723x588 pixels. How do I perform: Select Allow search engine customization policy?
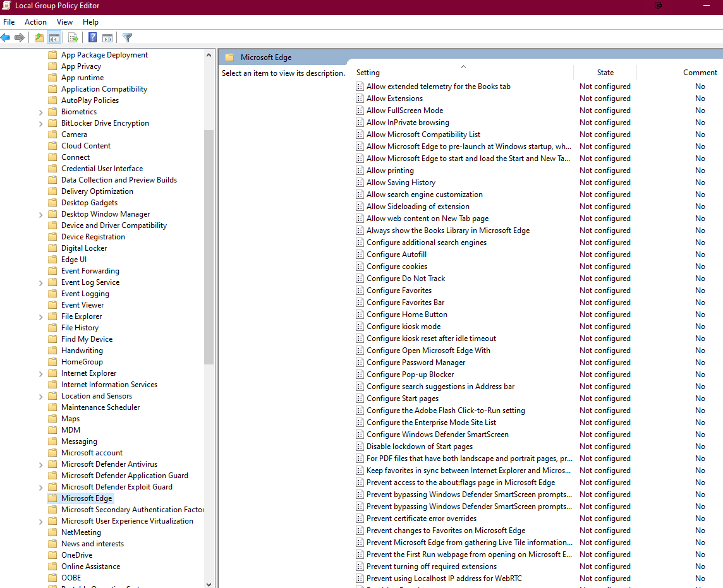(x=425, y=195)
